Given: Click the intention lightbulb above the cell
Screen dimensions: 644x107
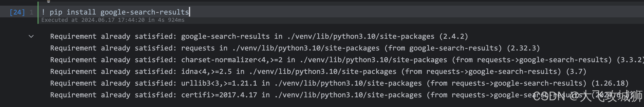Looking at the screenshot, I should coord(49,1).
